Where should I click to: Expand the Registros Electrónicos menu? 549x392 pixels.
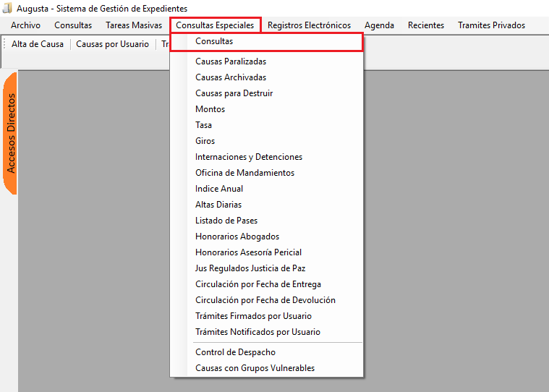(x=309, y=25)
